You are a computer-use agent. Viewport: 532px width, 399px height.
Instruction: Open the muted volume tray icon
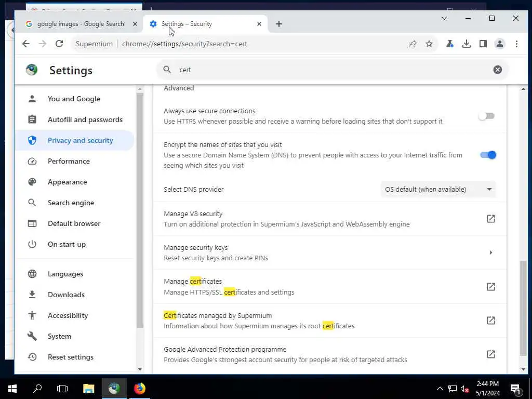[464, 389]
